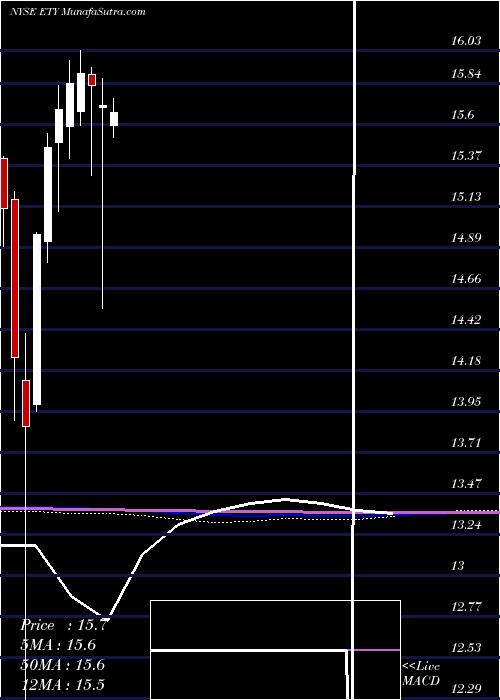Select the last white candlestick near 15.6
This screenshot has width=500, height=700.
[114, 119]
